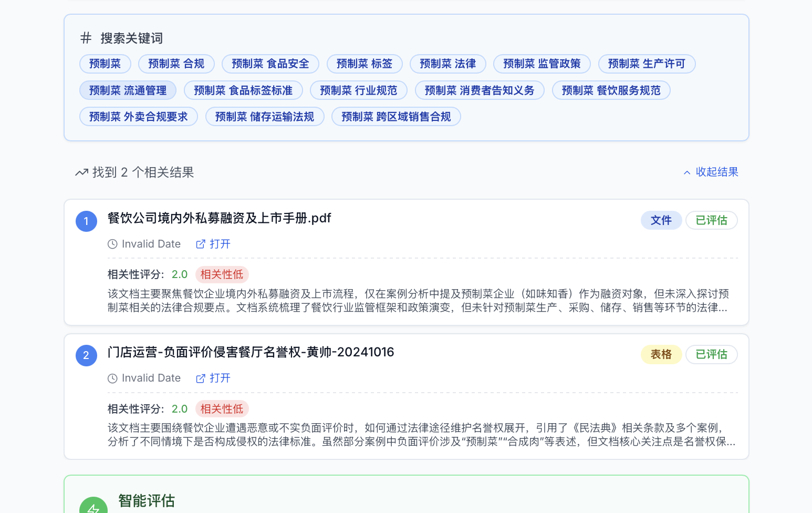Click the number 2 result badge
Image resolution: width=812 pixels, height=513 pixels.
point(86,355)
